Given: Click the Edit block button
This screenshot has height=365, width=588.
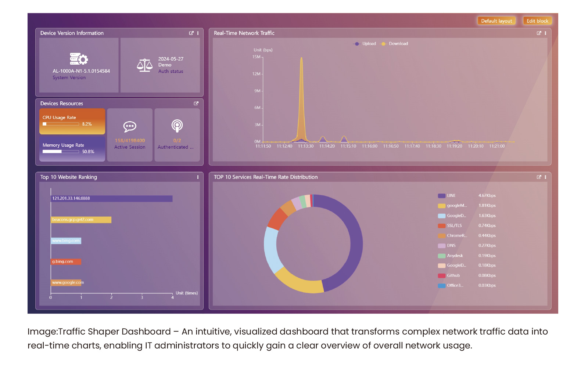Looking at the screenshot, I should 537,21.
